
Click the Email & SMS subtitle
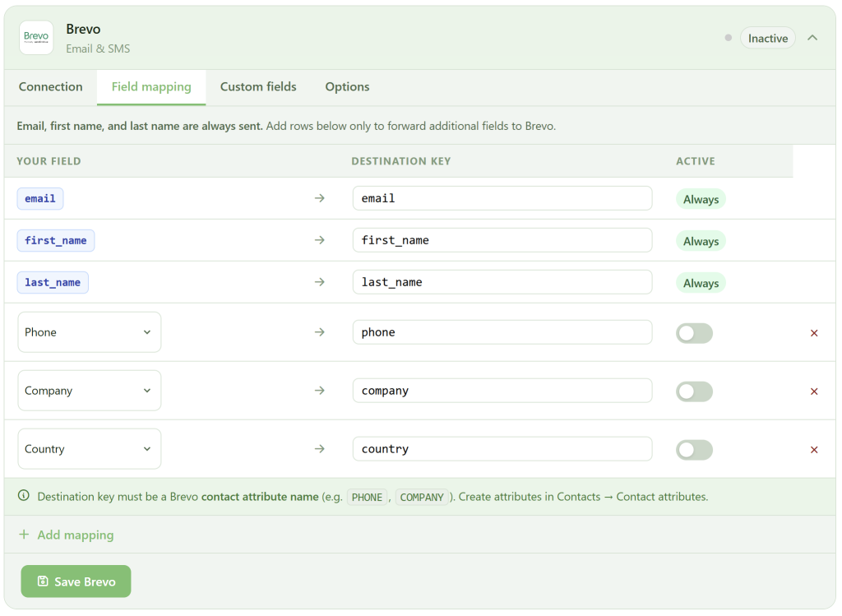(x=98, y=49)
